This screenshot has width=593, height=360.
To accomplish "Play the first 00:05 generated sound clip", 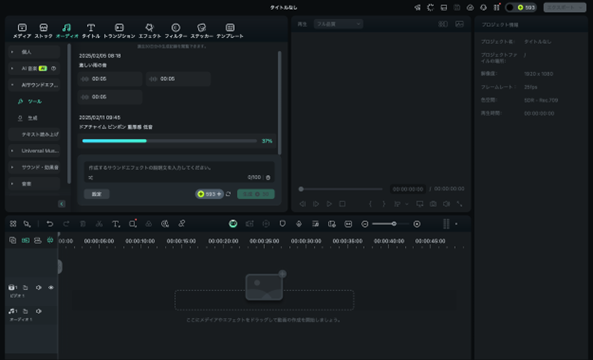I will [x=110, y=79].
